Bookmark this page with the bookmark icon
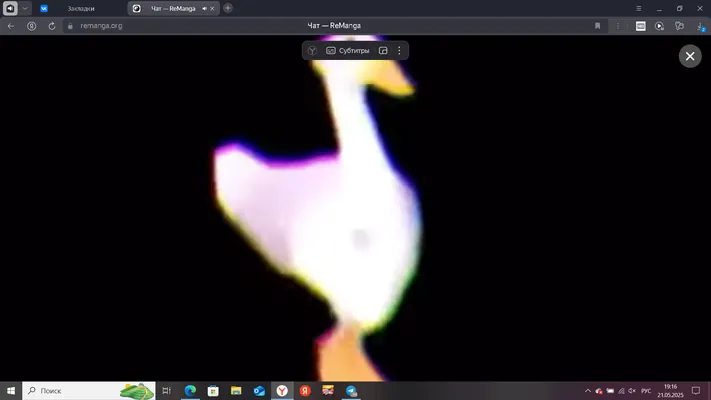711x400 pixels. pos(598,26)
